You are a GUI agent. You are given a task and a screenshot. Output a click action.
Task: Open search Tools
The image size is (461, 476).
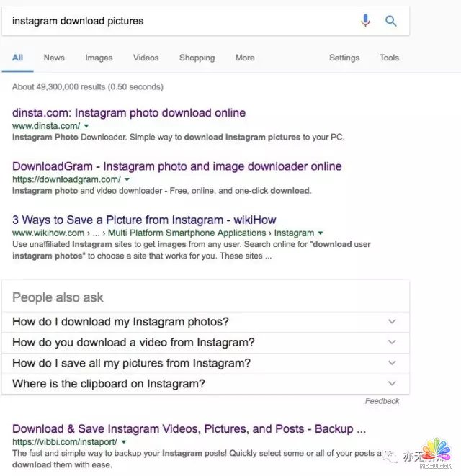tap(389, 58)
